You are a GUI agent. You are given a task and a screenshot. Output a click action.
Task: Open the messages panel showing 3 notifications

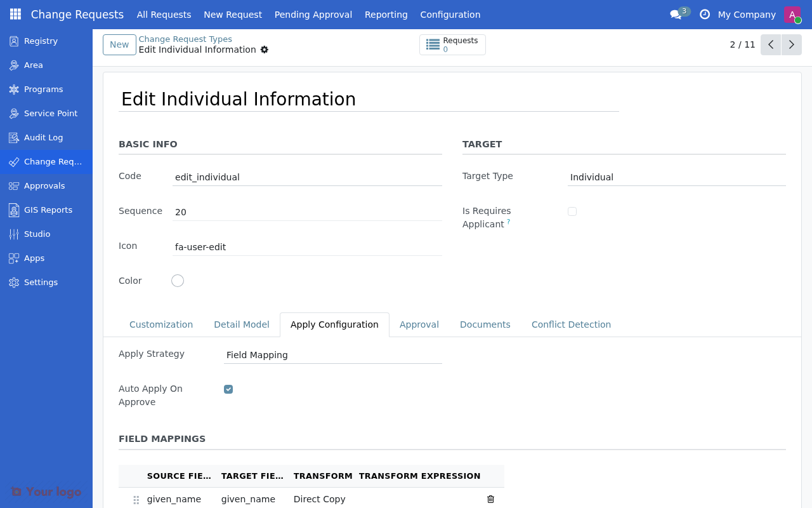click(x=676, y=14)
